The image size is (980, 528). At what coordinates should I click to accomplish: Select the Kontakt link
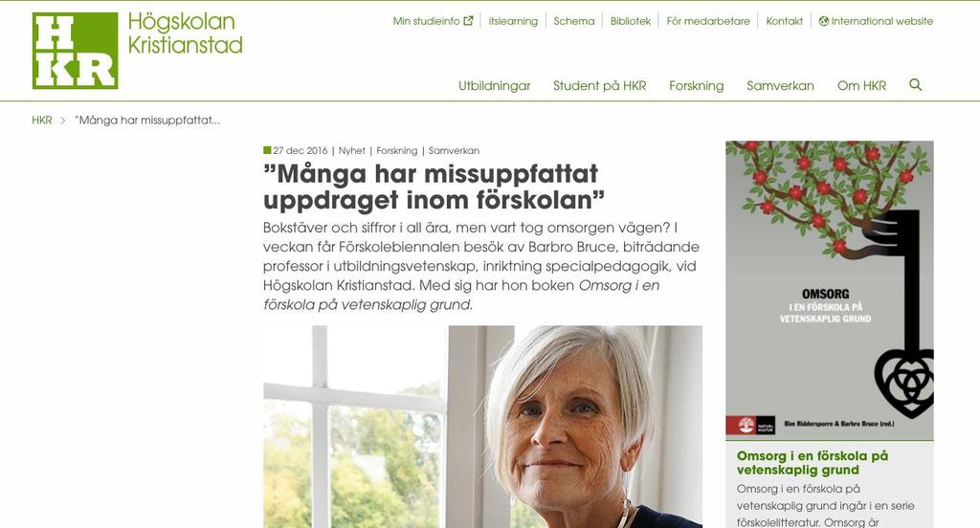pyautogui.click(x=785, y=21)
